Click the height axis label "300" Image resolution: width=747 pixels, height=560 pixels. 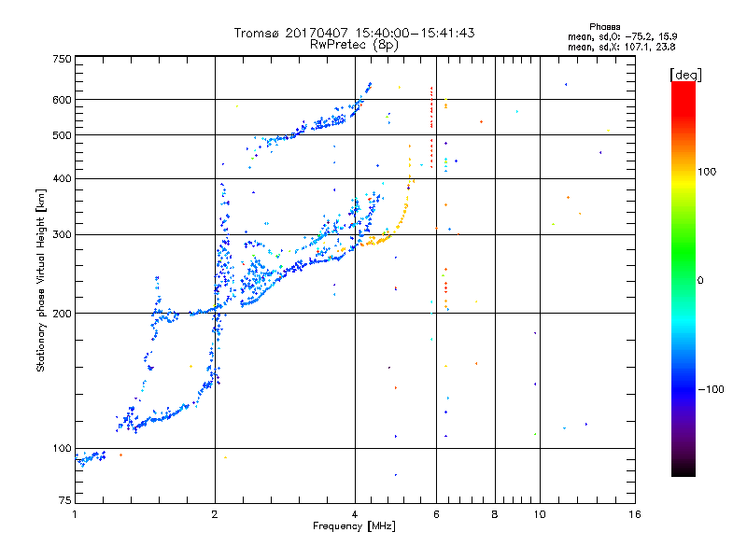pos(62,234)
